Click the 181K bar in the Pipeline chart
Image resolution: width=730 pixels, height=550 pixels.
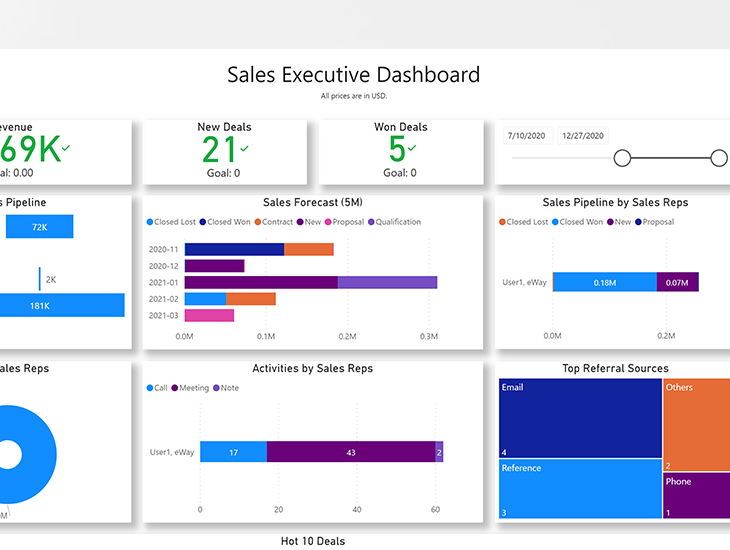coord(62,305)
